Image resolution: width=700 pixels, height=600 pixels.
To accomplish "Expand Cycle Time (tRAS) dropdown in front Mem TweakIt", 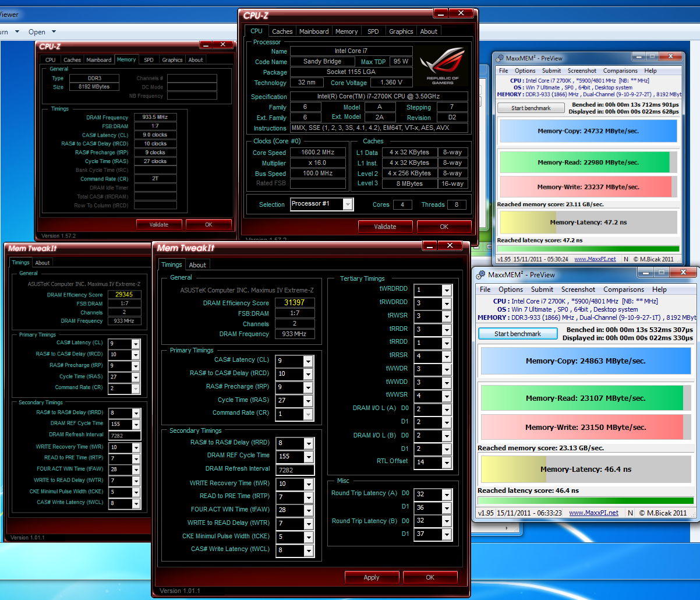I will [x=308, y=401].
